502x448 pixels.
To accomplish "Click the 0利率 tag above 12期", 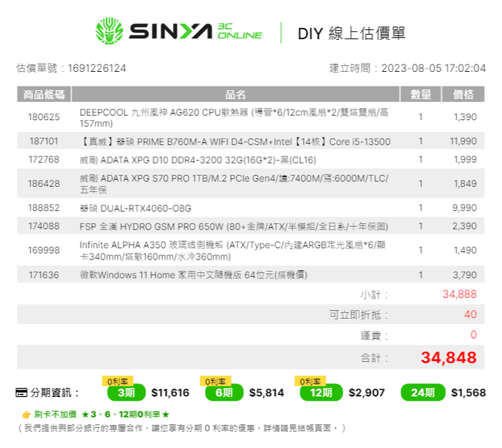I will (310, 381).
